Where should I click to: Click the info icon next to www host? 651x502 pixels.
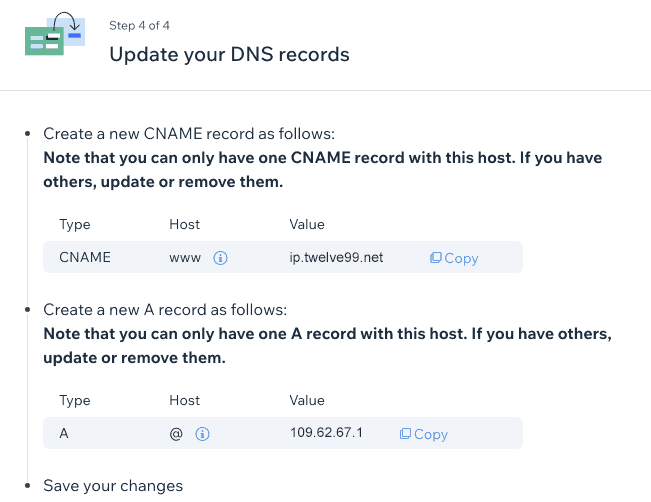pos(220,258)
